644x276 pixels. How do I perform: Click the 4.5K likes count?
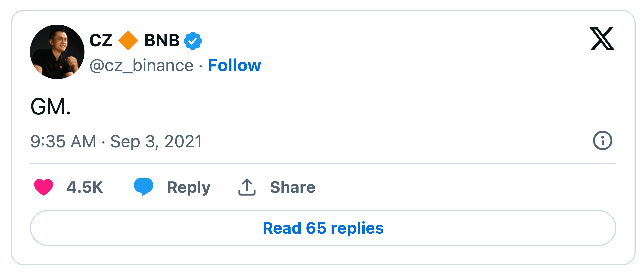(x=85, y=187)
